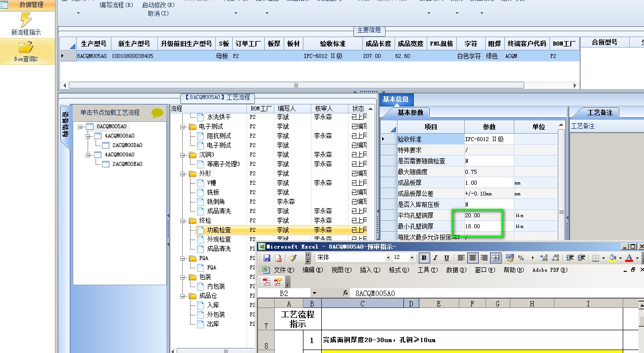The image size is (644, 353).
Task: Decrease decimal places in Excel
Action: (555, 258)
